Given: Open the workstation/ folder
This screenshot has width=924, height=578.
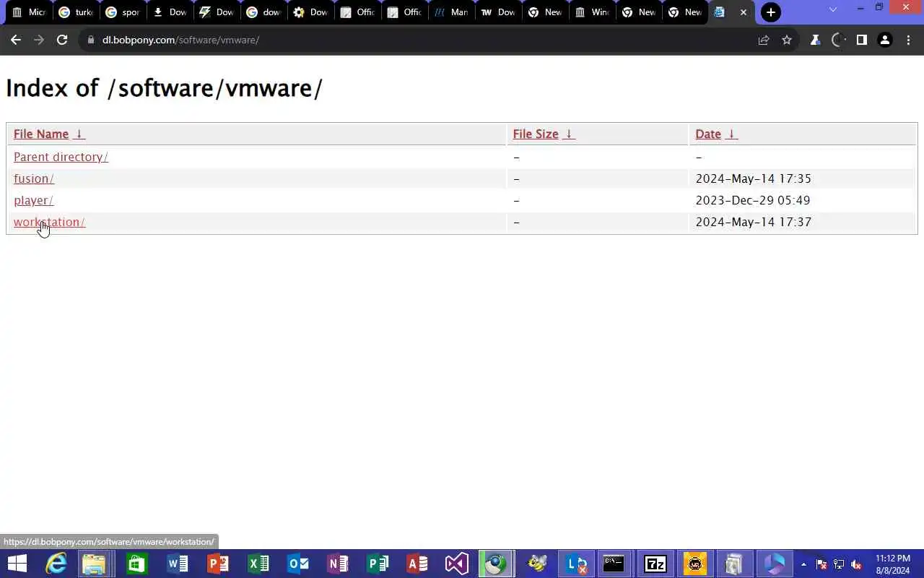Looking at the screenshot, I should [x=49, y=222].
